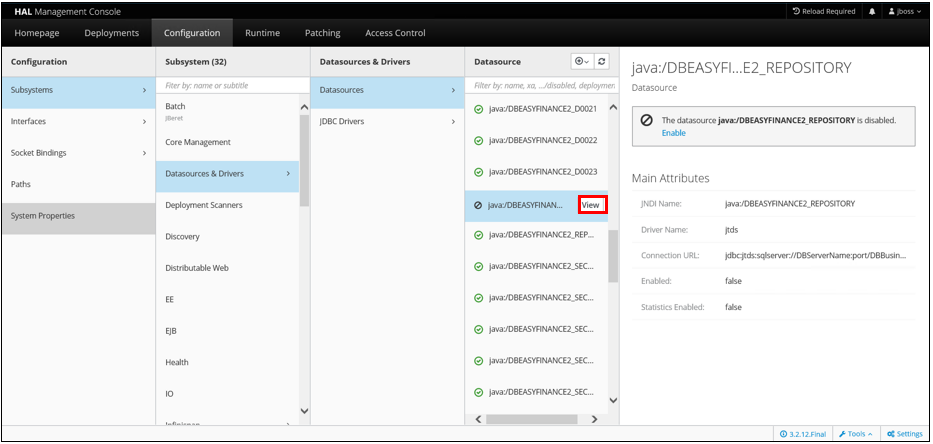Expand the Interfaces chevron
933x444 pixels.
[x=144, y=121]
